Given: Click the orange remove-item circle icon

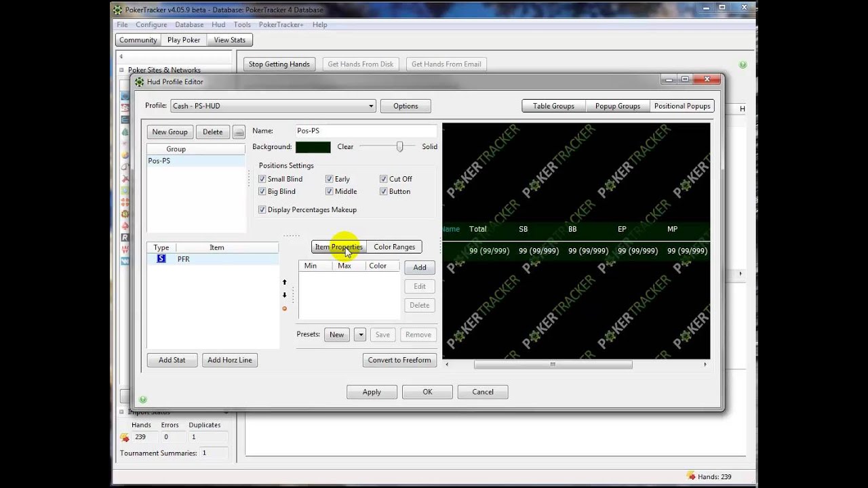Looking at the screenshot, I should tap(284, 308).
